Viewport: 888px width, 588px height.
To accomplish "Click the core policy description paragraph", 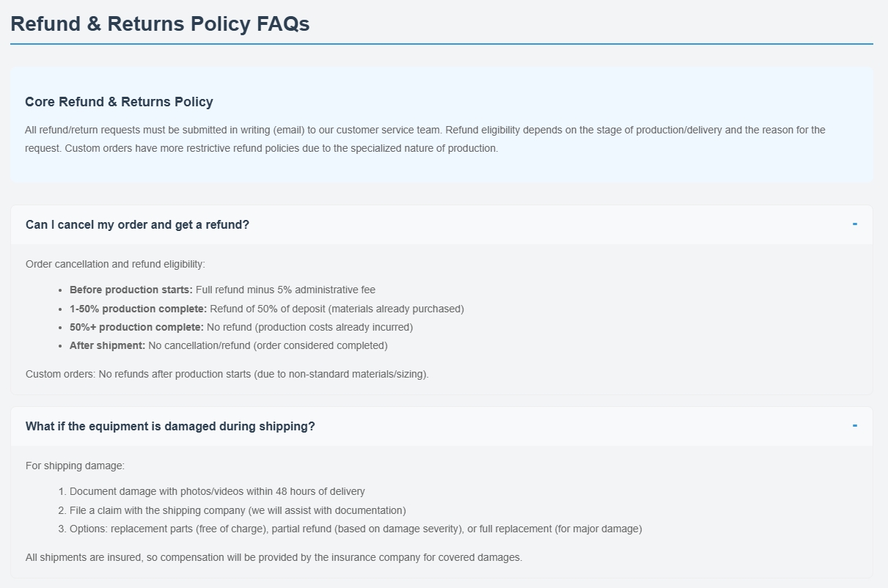I will tap(425, 139).
